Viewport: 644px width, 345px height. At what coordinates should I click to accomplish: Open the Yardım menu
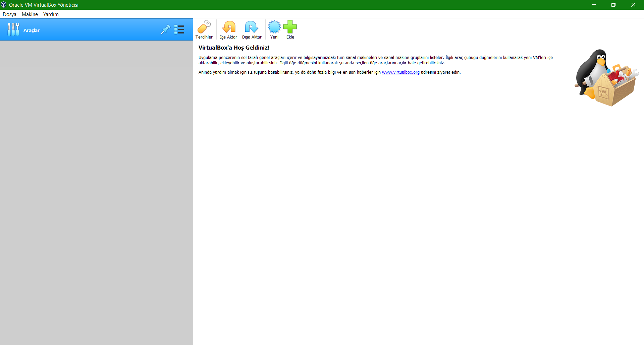pos(51,14)
